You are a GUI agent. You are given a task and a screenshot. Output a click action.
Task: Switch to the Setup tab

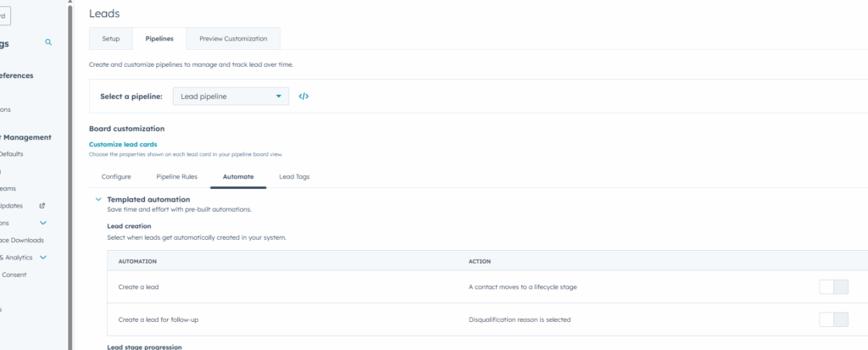[x=111, y=39]
